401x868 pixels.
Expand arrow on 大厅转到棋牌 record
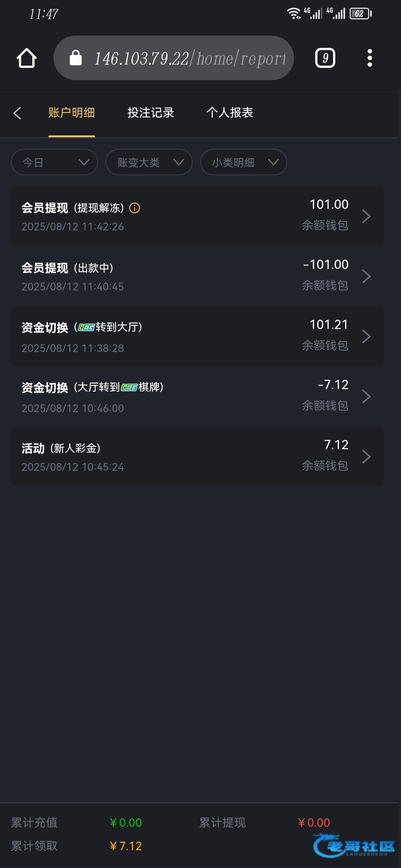pos(366,397)
